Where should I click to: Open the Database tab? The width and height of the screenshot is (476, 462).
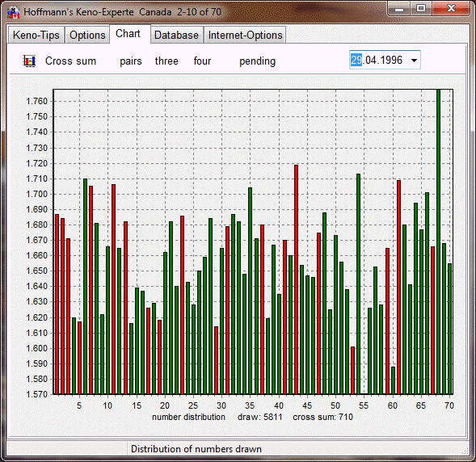[x=176, y=36]
